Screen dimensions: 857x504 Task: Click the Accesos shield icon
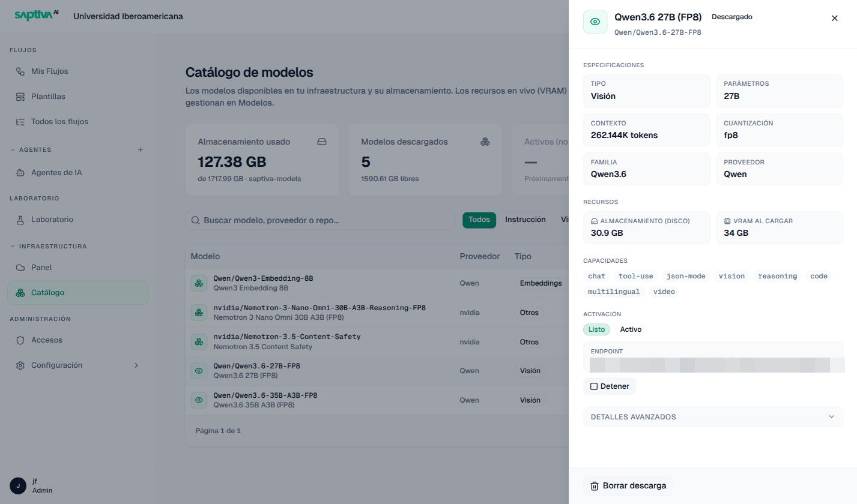point(20,340)
